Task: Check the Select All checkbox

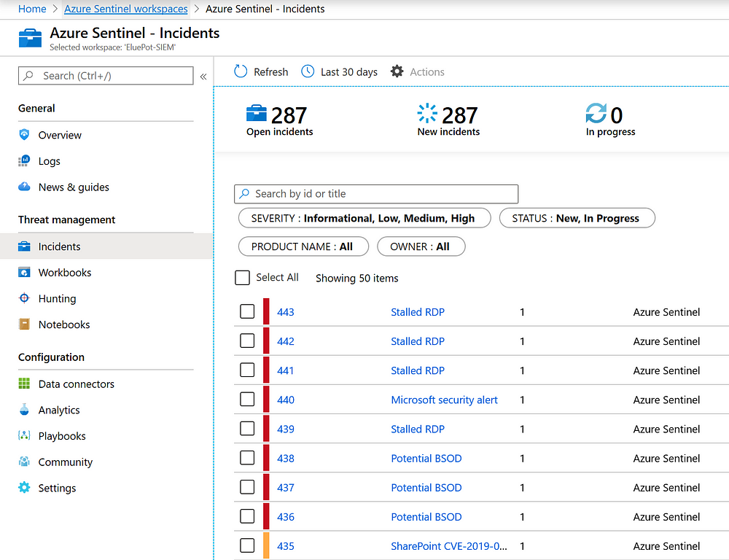Action: pyautogui.click(x=242, y=278)
